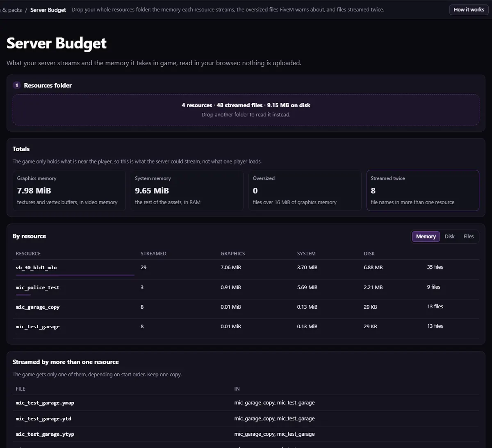Click the resources folder drop zone
Viewport: 492px width, 448px height.
(246, 110)
